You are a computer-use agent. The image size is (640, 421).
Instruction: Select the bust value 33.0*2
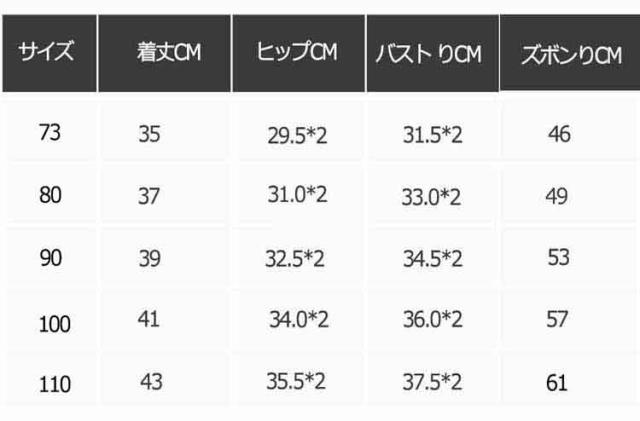click(430, 197)
